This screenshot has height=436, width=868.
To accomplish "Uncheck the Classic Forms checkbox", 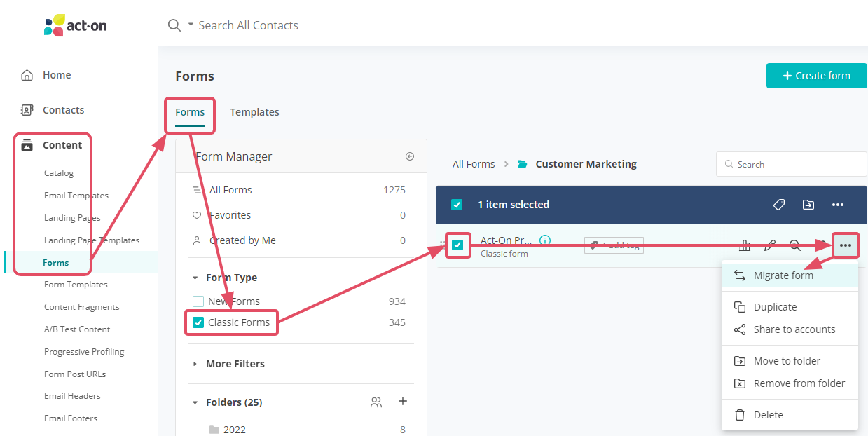I will click(x=198, y=322).
